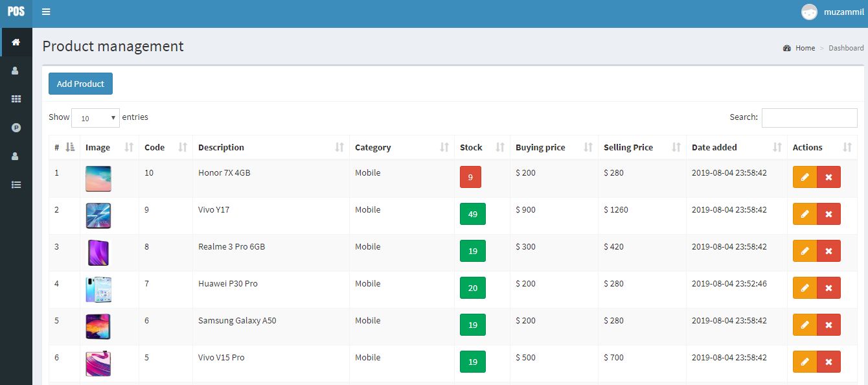
Task: Click the muzammil user avatar
Action: [809, 12]
